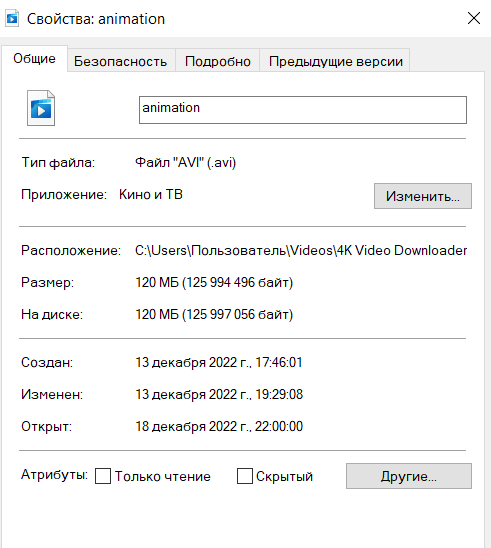Viewport: 491px width, 548px height.
Task: Go to the Предыдущие версии tab
Action: (335, 61)
